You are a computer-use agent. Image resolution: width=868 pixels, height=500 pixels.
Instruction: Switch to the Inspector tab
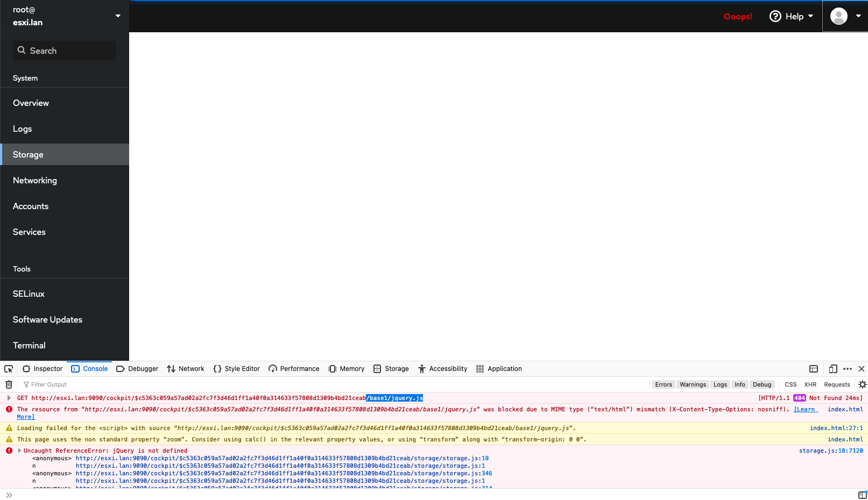43,369
